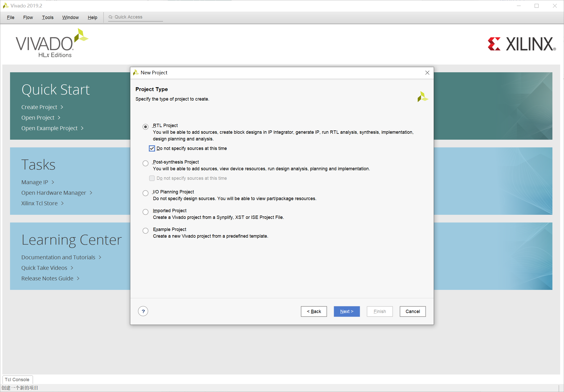Viewport: 564px width, 392px height.
Task: Click the Xilinx logo
Action: click(522, 44)
